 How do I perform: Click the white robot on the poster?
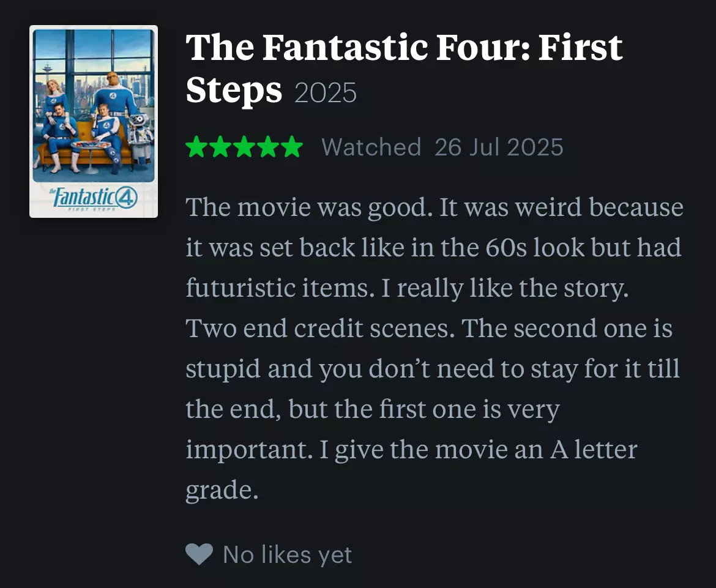point(140,138)
